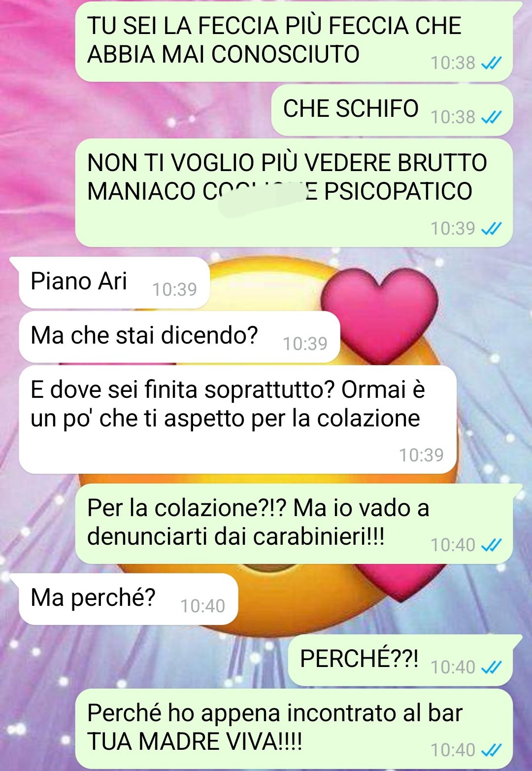532x771 pixels.
Task: Tap blue double ticks on 'TU SEI LA FECCIA' message
Action: [491, 63]
